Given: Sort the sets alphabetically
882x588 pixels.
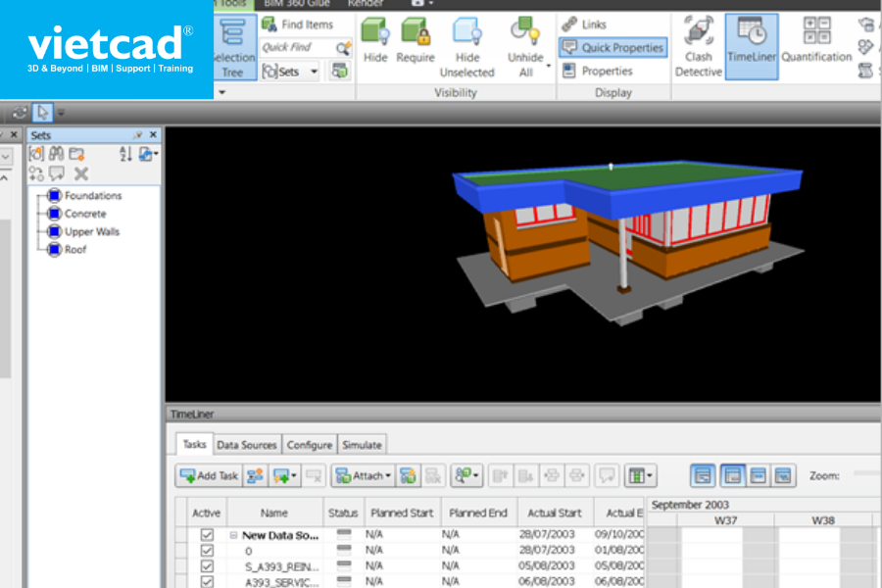Looking at the screenshot, I should tap(125, 154).
